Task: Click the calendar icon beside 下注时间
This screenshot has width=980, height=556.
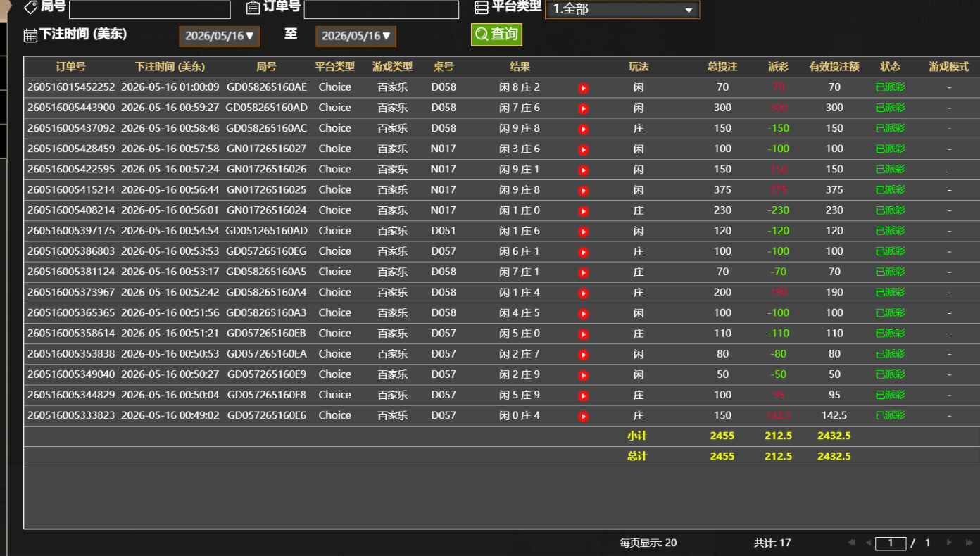Action: [30, 35]
